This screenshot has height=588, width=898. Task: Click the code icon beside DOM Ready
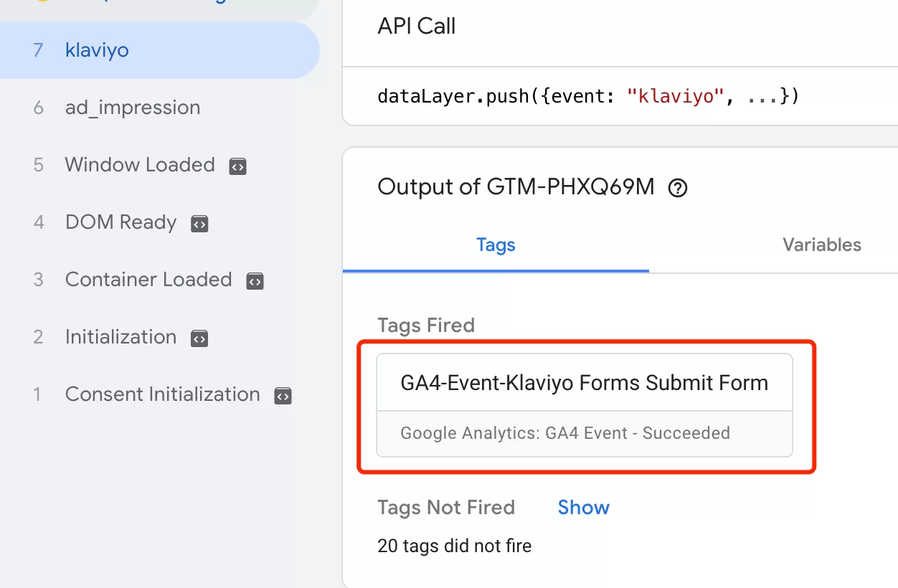point(199,224)
